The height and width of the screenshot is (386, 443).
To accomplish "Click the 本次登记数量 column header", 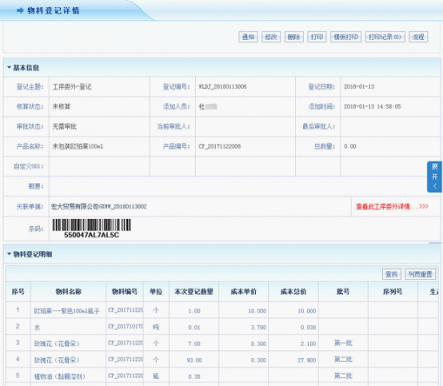I will [194, 292].
